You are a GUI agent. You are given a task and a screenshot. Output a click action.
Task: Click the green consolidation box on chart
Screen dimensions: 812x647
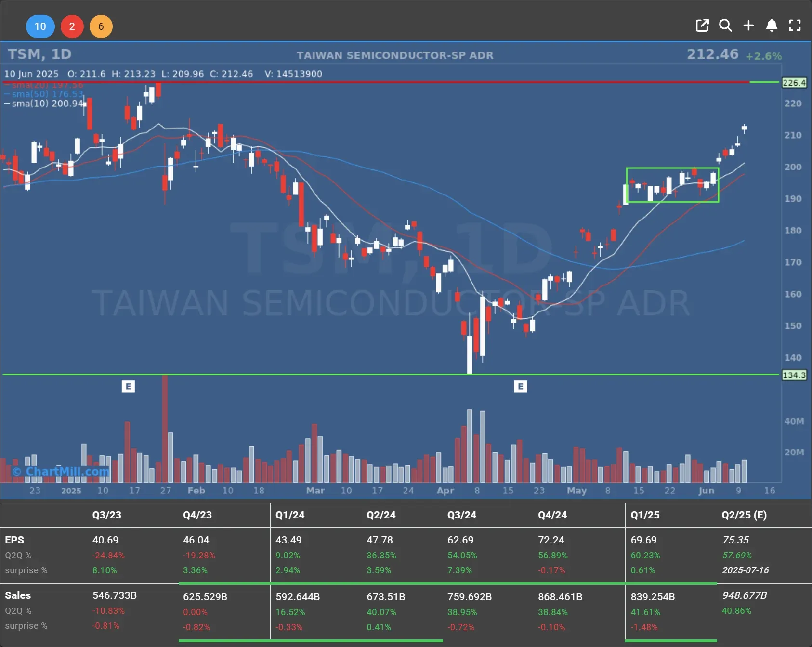[672, 185]
